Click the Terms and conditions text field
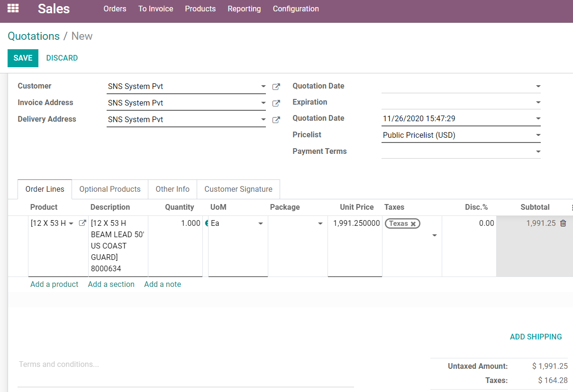This screenshot has height=392, width=573. pyautogui.click(x=185, y=365)
